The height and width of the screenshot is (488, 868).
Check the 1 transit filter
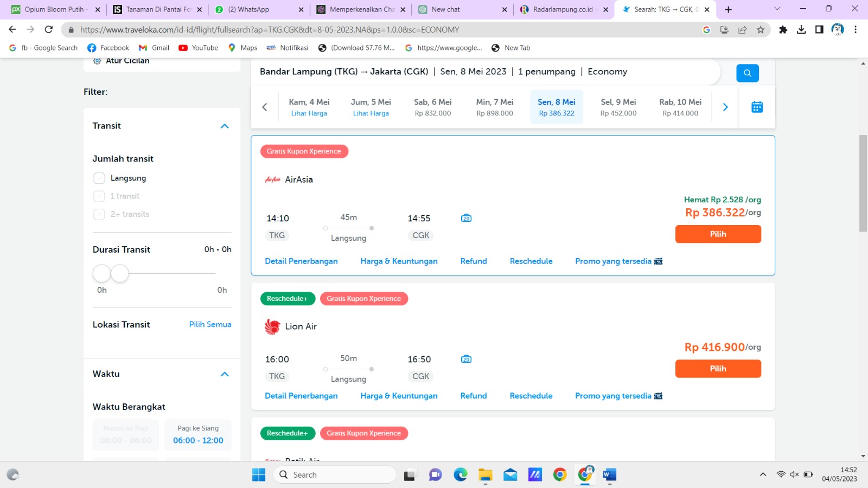point(99,196)
